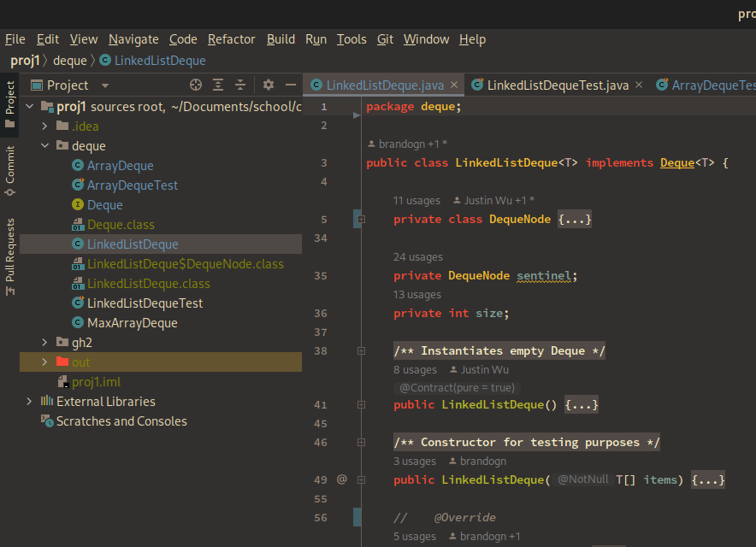Toggle code fold at line 38 Javadoc comment
The height and width of the screenshot is (547, 756).
tap(362, 351)
